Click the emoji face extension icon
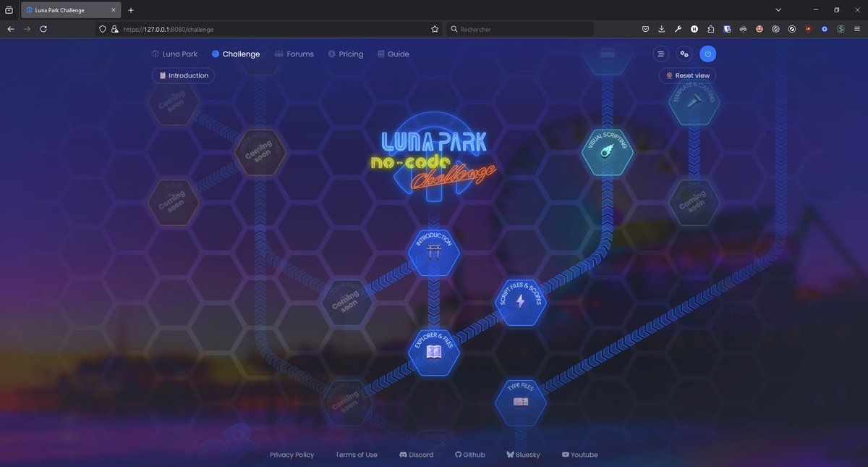 point(759,29)
